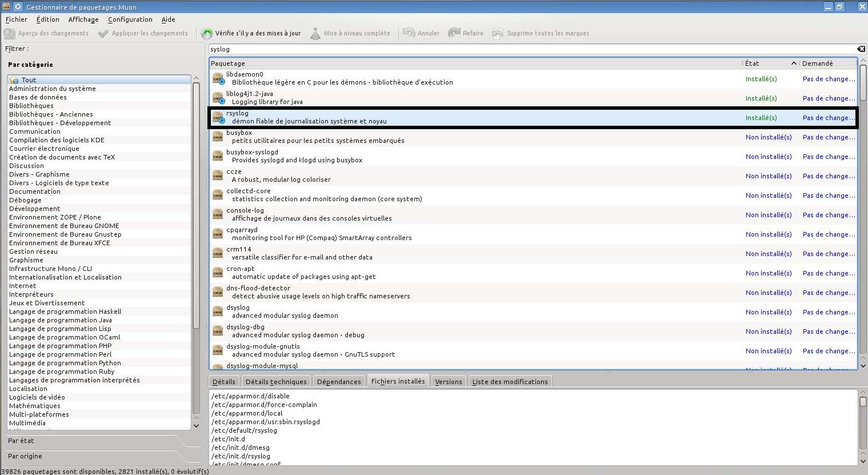This screenshot has width=868, height=475.
Task: Click the "Aperçu des changements" preview icon
Action: point(9,33)
